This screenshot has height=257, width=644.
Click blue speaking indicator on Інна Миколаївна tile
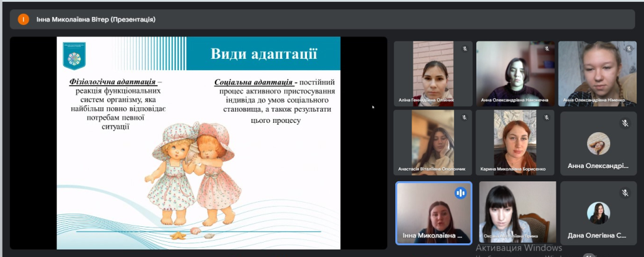coord(460,193)
